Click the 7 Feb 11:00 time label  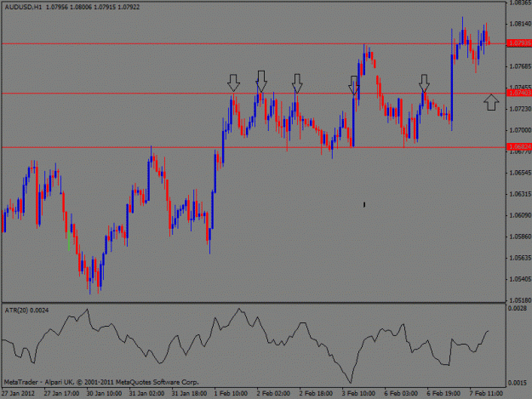click(486, 394)
